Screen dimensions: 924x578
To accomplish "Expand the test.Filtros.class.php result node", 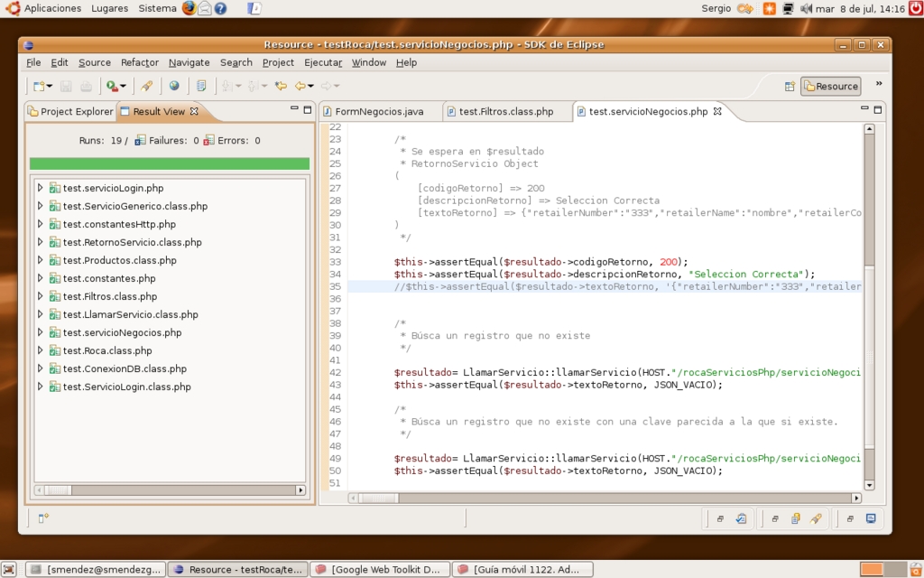I will tap(40, 296).
